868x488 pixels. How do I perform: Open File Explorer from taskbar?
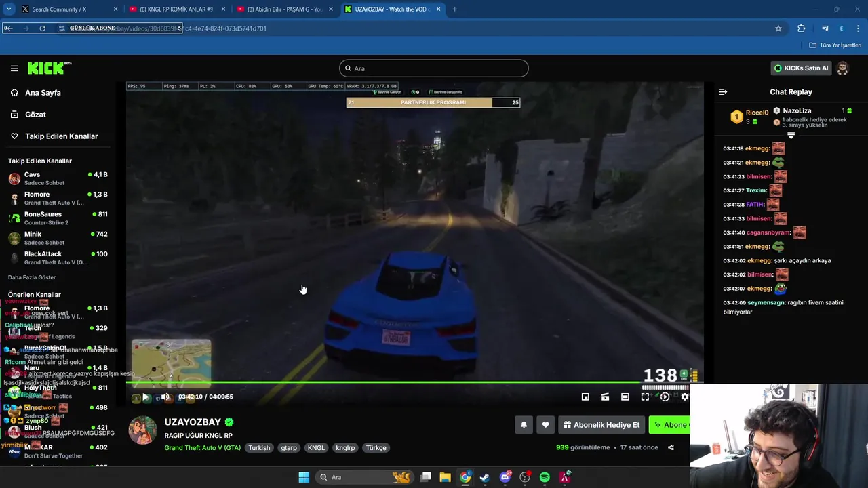[x=445, y=477]
